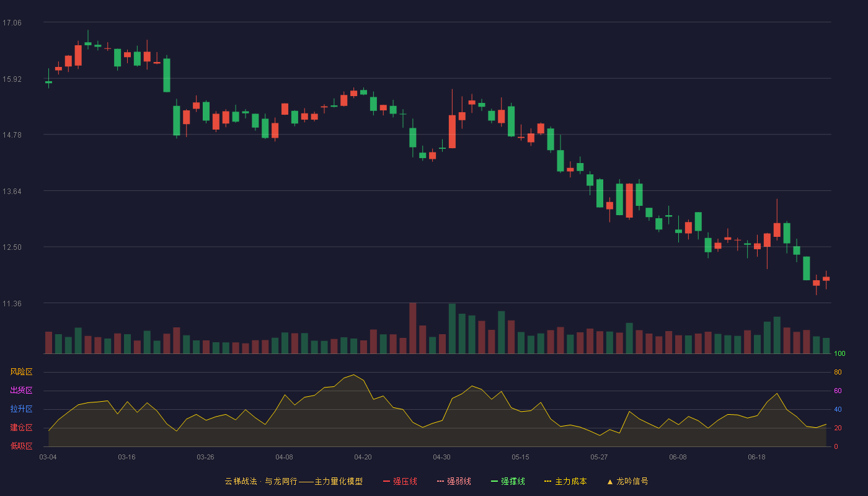Screen dimensions: 868x496
Task: Click the tallest red volume bar
Action: click(412, 329)
